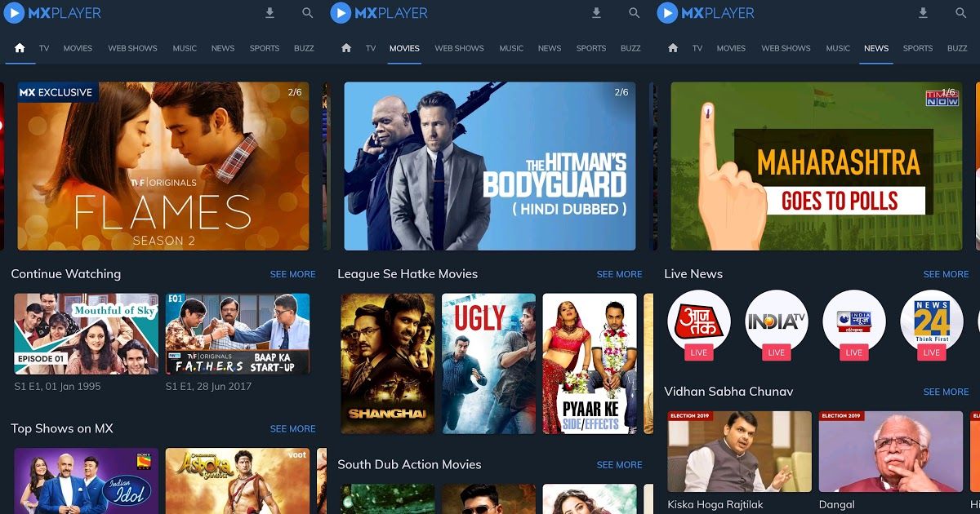Open TV tab in left panel
Screen dimensions: 980x514
(x=44, y=48)
